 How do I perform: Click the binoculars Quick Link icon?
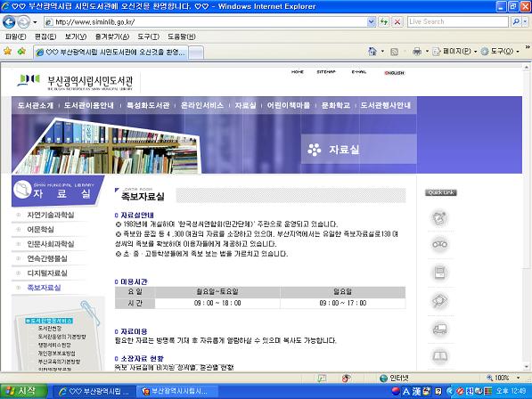pos(439,244)
